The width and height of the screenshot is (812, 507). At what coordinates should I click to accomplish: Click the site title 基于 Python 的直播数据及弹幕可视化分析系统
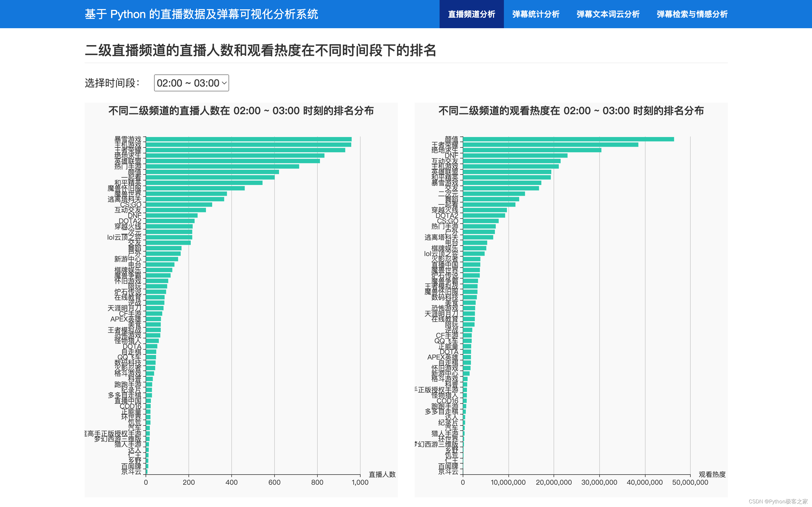point(201,14)
